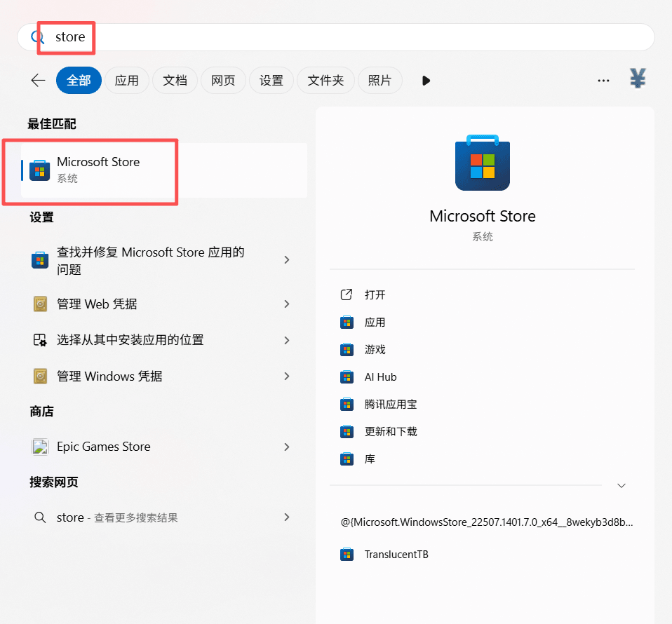Expand the Epic Games Store result chevron

click(286, 447)
